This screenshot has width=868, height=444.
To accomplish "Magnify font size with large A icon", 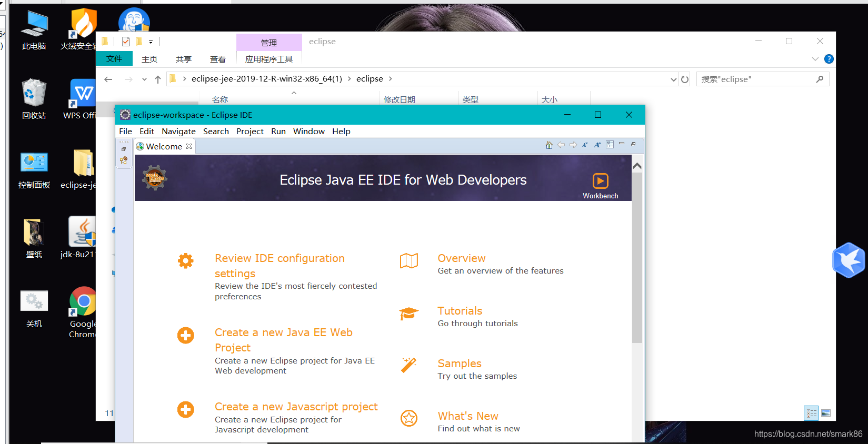I will click(x=597, y=145).
